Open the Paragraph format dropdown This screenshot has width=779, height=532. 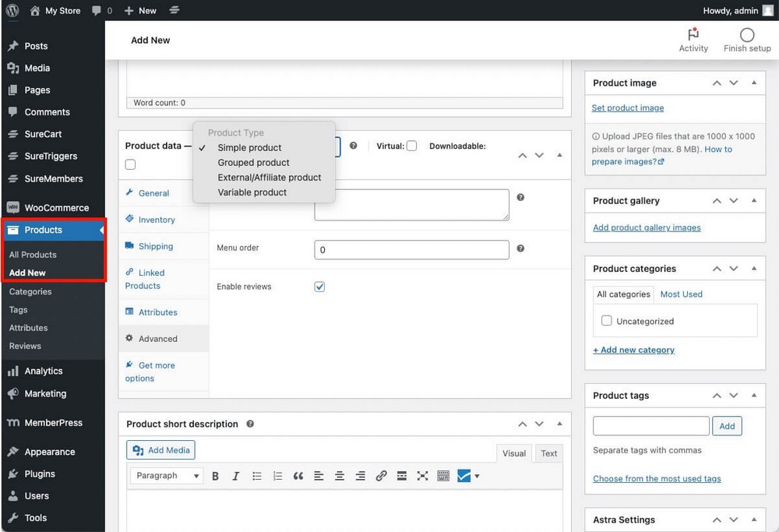(167, 476)
